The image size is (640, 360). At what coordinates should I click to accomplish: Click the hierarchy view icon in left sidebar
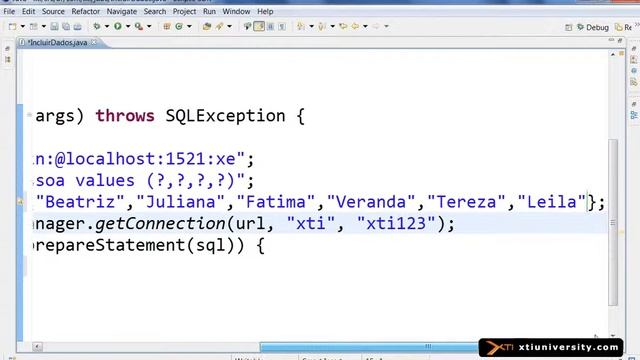tap(7, 60)
